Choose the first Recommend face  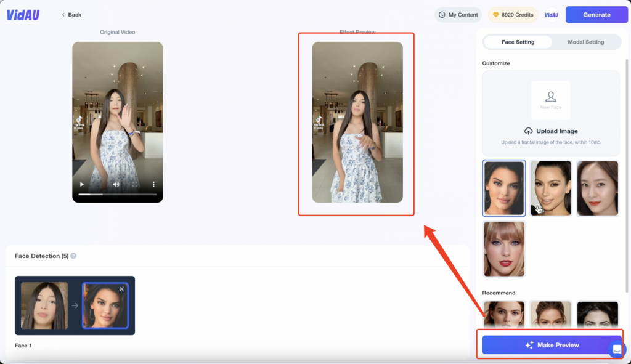[504, 315]
